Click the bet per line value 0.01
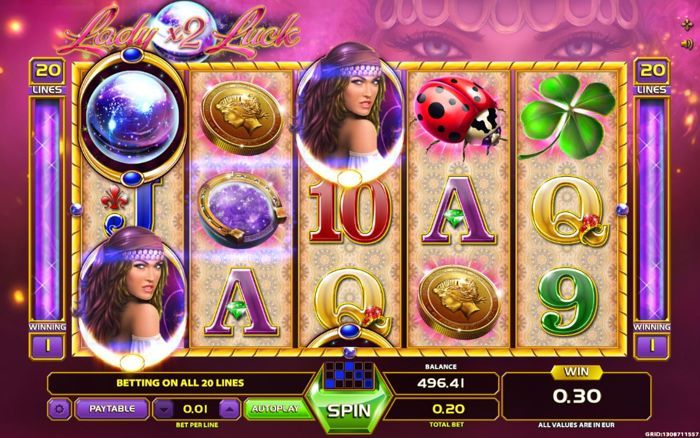This screenshot has height=438, width=700. point(196,409)
